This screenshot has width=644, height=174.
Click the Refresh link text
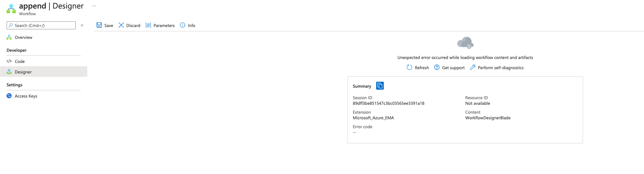coord(422,68)
